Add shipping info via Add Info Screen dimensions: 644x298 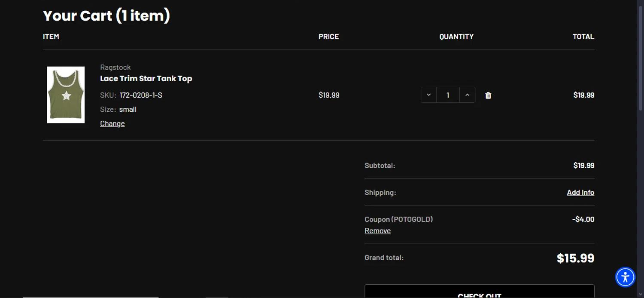tap(580, 192)
